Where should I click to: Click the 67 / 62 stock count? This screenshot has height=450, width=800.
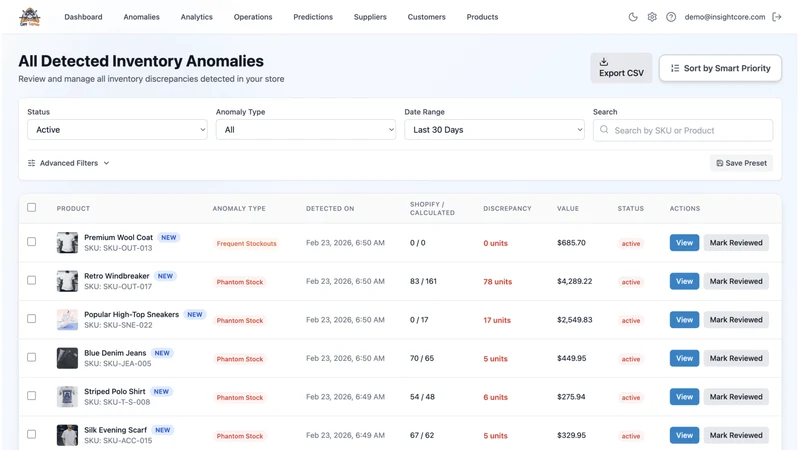pyautogui.click(x=422, y=435)
